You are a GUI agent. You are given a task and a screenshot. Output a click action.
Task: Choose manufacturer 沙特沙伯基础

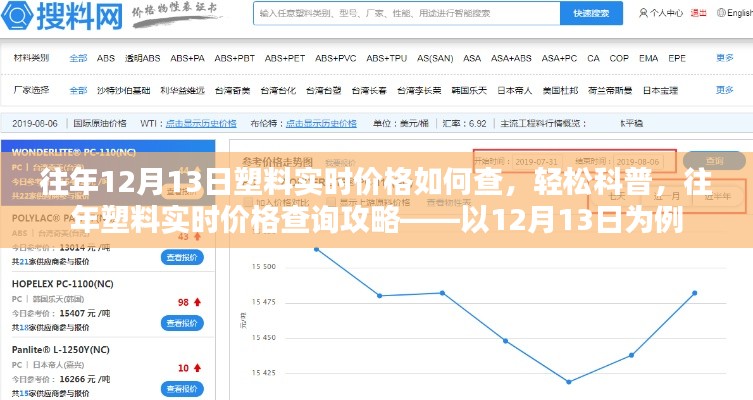(123, 90)
